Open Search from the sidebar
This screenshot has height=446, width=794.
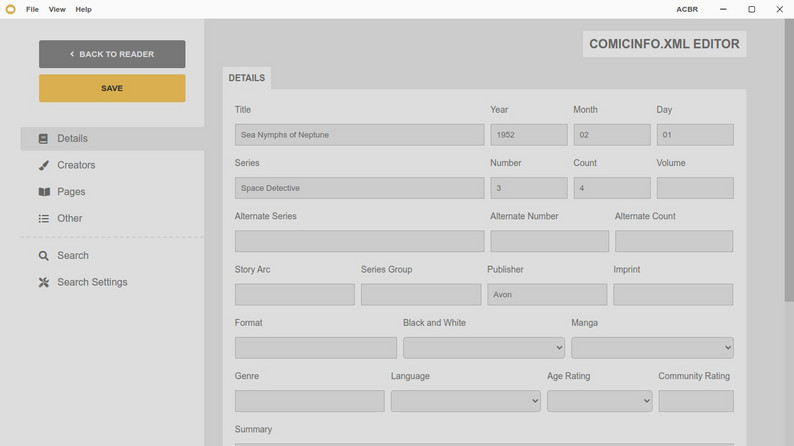click(112, 256)
